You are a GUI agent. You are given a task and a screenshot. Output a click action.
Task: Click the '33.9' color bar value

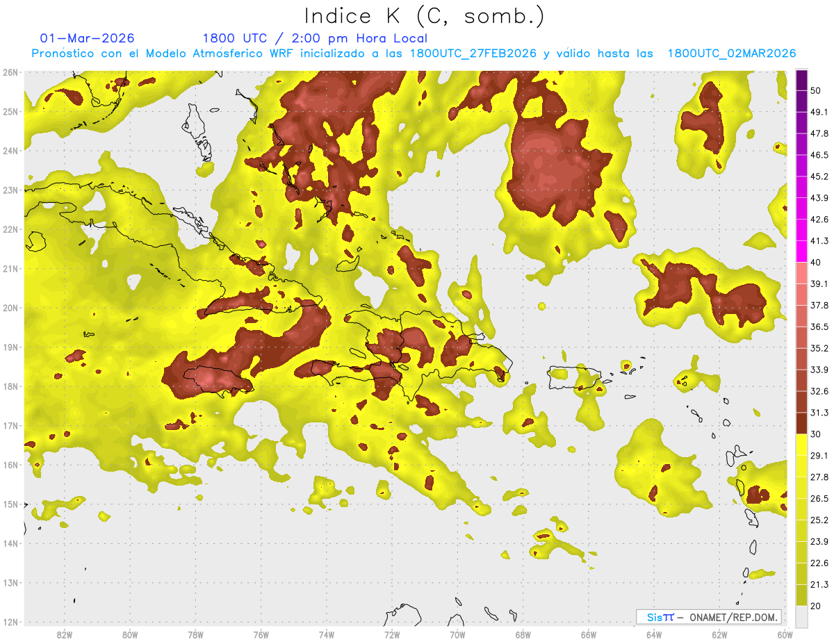pos(819,370)
